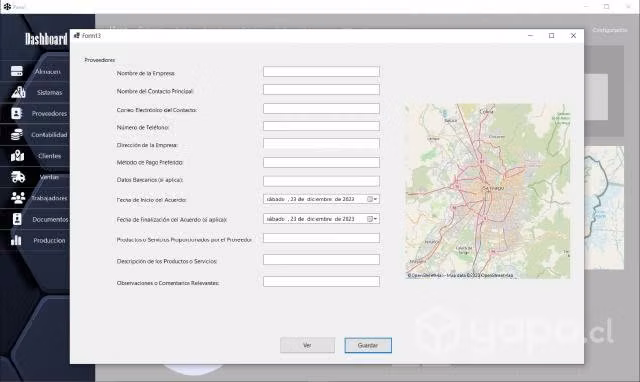This screenshot has width=640, height=382.
Task: Click the Ver button
Action: (x=307, y=345)
